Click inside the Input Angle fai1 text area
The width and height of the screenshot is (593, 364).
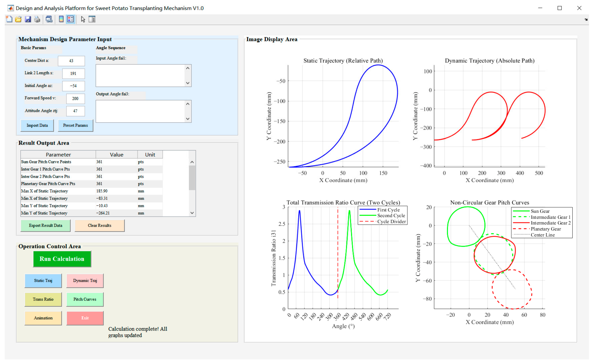click(x=140, y=76)
